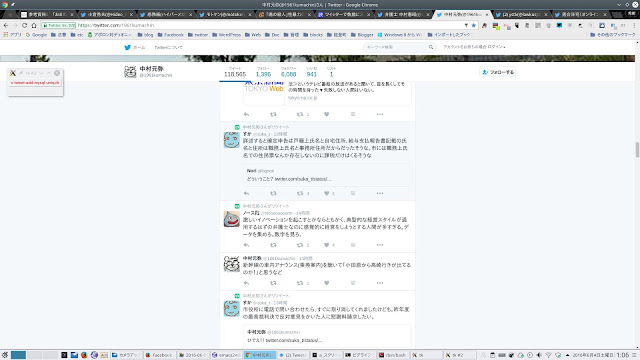This screenshot has width=640, height=360.
Task: Click the 1:06 taskbar clock
Action: (622, 355)
